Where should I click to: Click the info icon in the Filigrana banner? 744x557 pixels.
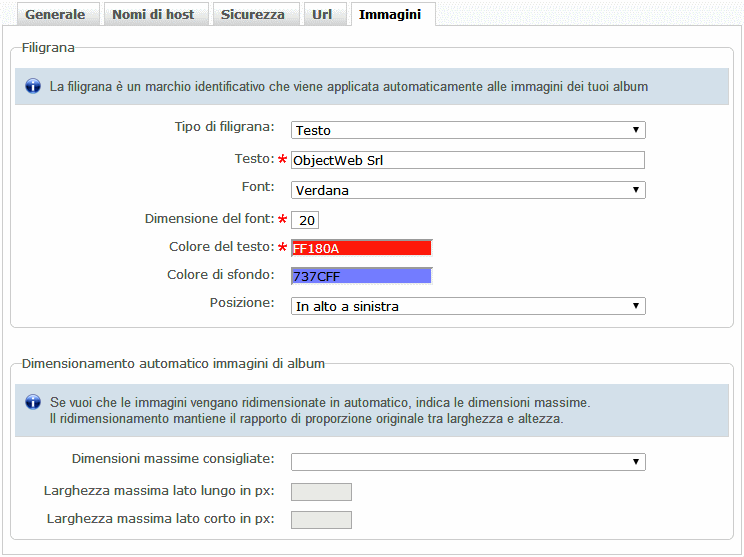point(33,87)
